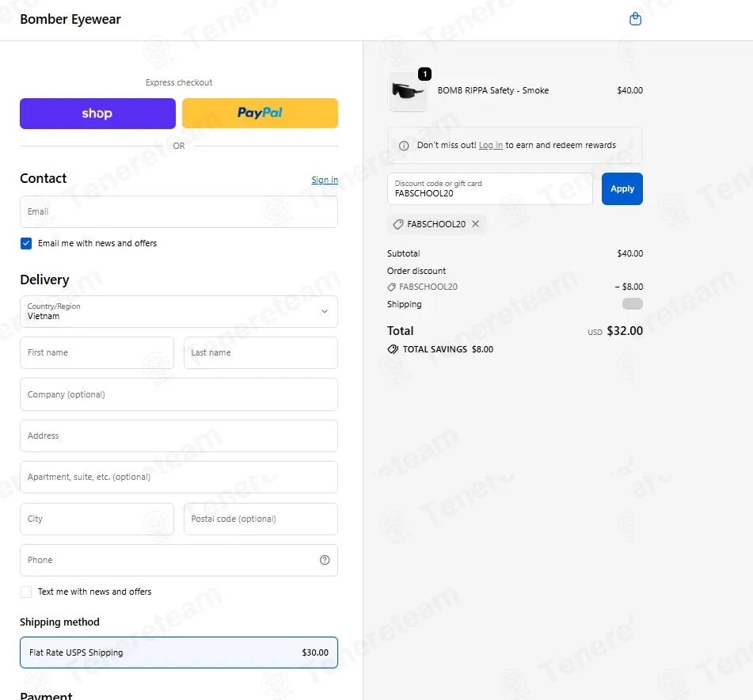This screenshot has height=700, width=753.
Task: Click into the Address field
Action: coord(179,436)
